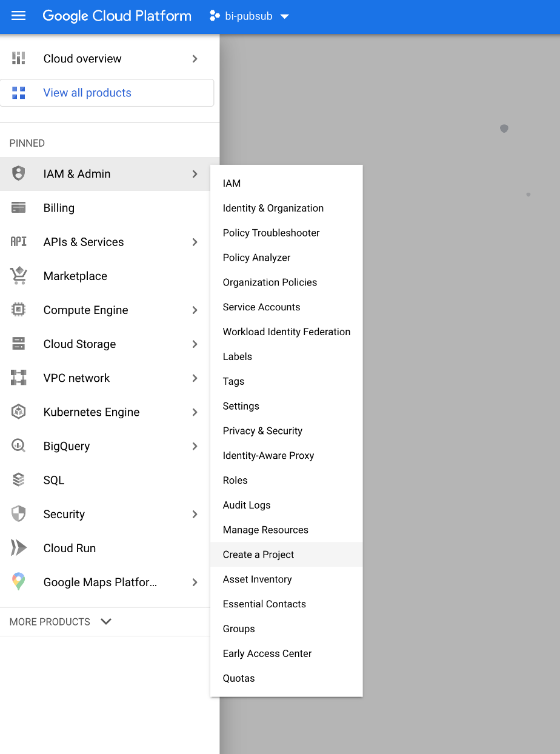Open the Tags submenu entry
Screen dimensions: 560x754
point(286,381)
